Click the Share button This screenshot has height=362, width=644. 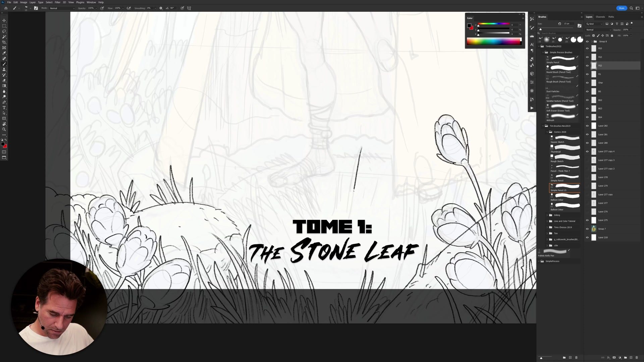(622, 8)
